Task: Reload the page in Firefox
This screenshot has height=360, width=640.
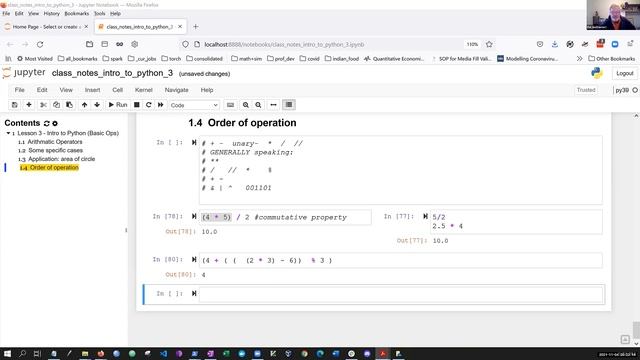Action: click(40, 44)
